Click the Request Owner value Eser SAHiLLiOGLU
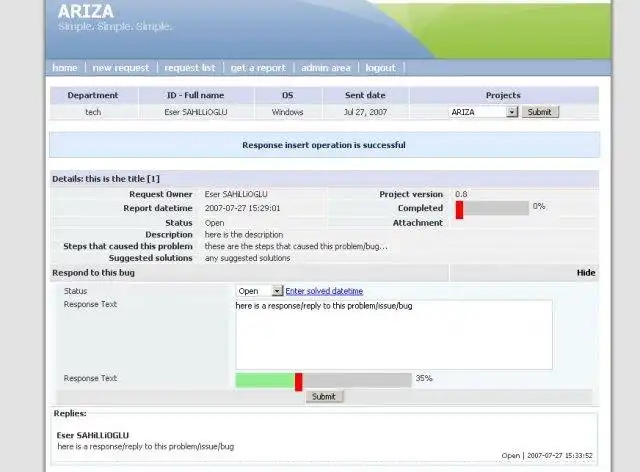The image size is (640, 472). pos(236,194)
